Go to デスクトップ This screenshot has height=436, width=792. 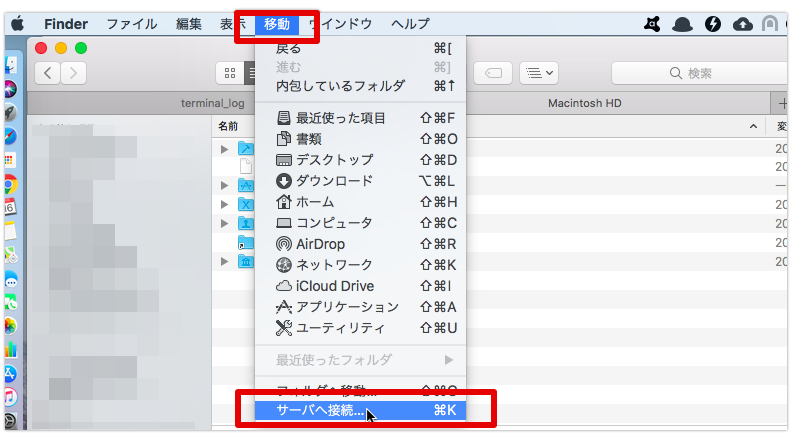pyautogui.click(x=361, y=160)
